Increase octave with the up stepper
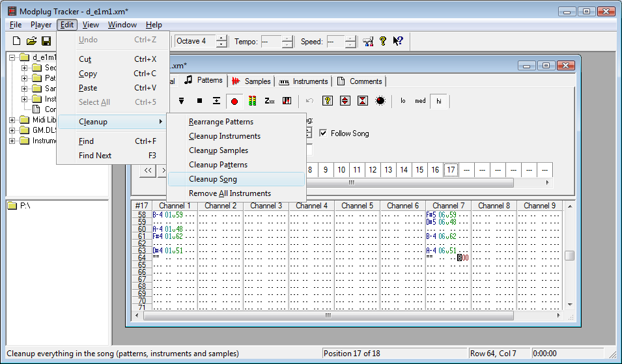Image resolution: width=622 pixels, height=364 pixels. point(221,38)
